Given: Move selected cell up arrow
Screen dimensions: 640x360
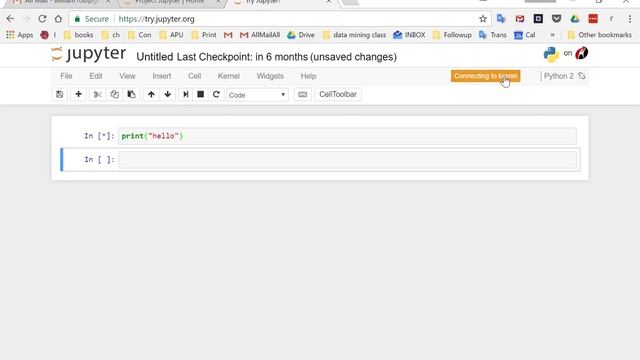Looking at the screenshot, I should (151, 94).
